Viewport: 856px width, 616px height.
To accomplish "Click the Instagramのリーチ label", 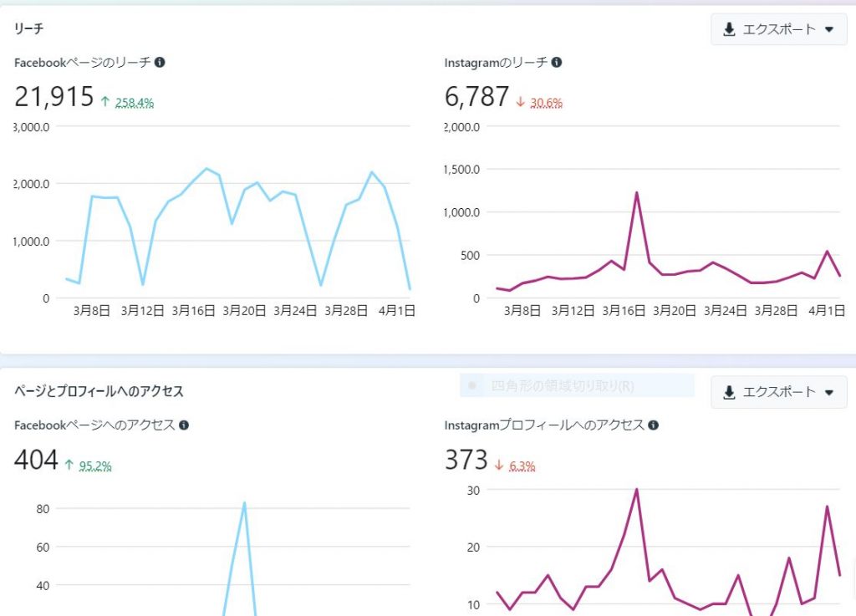I will point(496,62).
